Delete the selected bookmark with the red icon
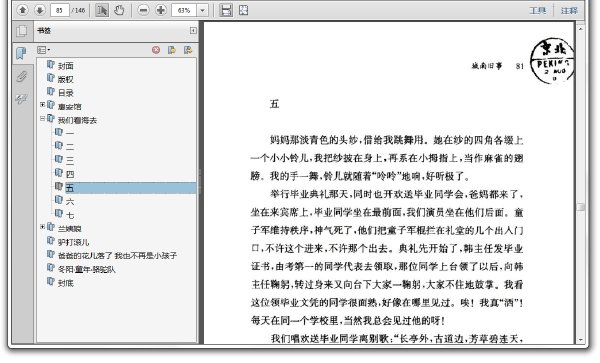600x363 pixels. coord(156,50)
